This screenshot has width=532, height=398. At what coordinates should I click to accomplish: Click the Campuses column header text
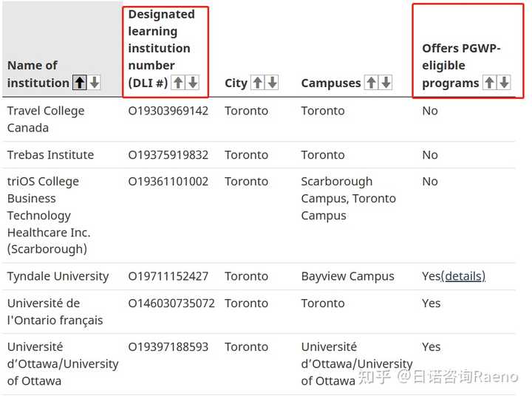[x=331, y=83]
